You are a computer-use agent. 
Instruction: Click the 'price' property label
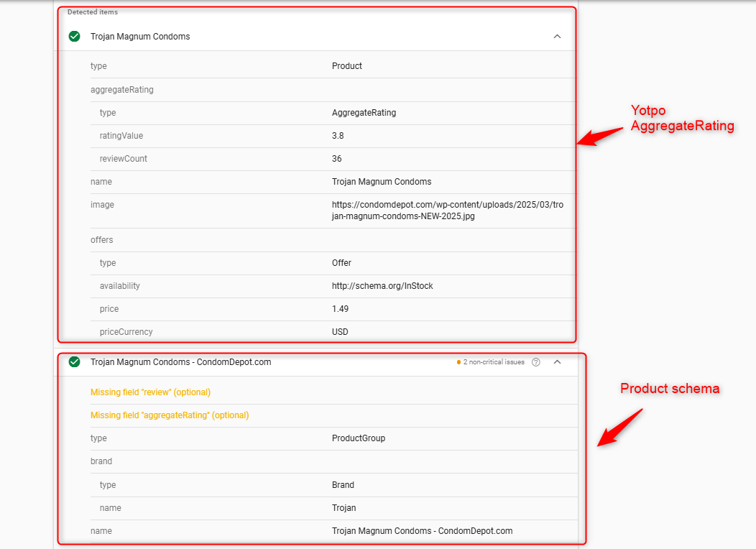pyautogui.click(x=109, y=309)
